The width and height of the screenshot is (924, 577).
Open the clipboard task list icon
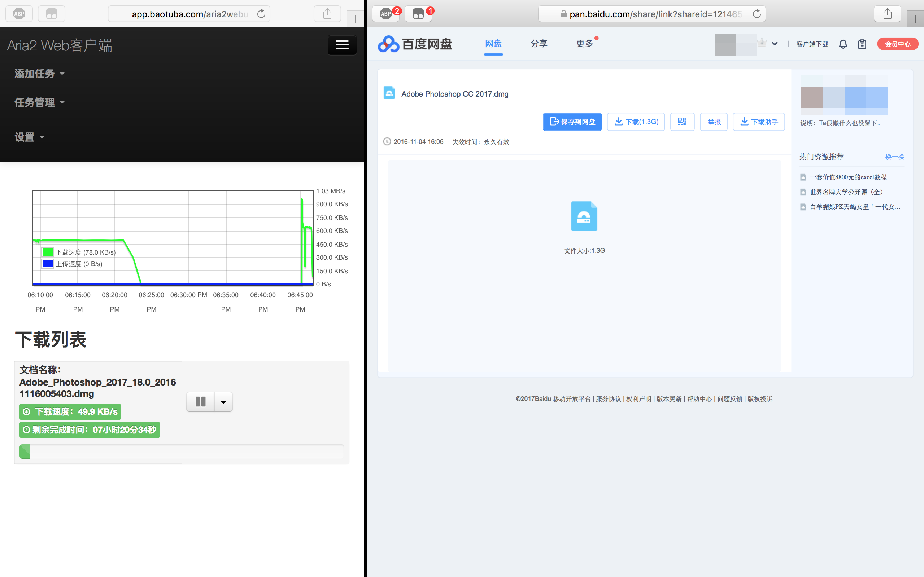[x=862, y=44]
